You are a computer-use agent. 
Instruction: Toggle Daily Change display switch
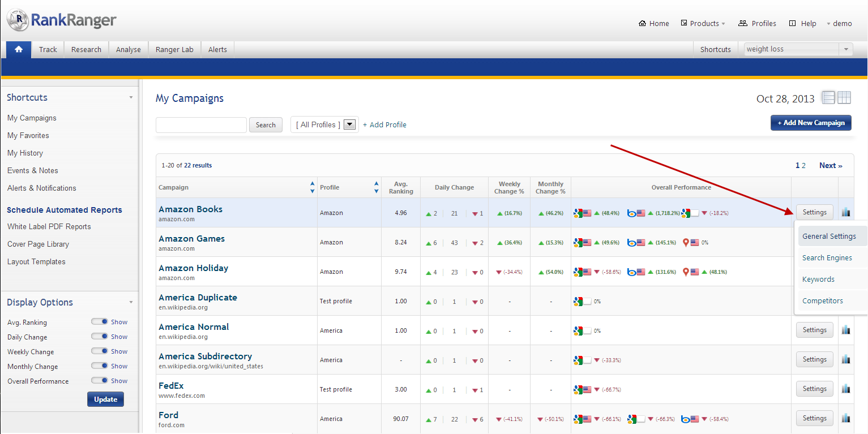coord(99,337)
